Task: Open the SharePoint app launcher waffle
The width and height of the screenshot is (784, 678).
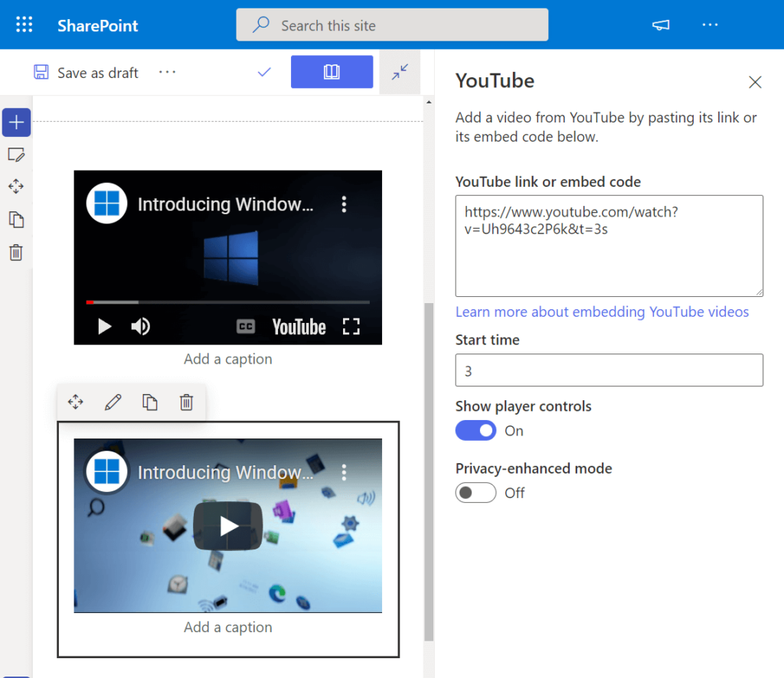Action: pos(24,24)
